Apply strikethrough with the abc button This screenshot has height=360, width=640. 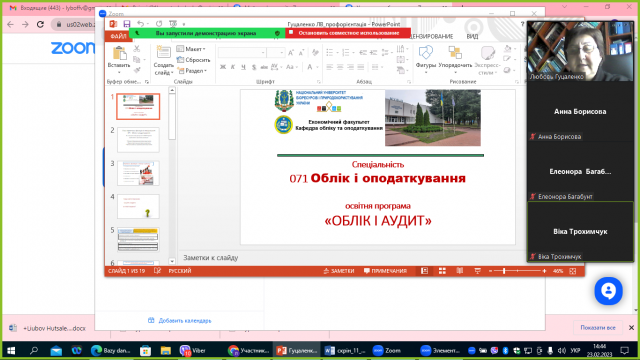tap(264, 67)
